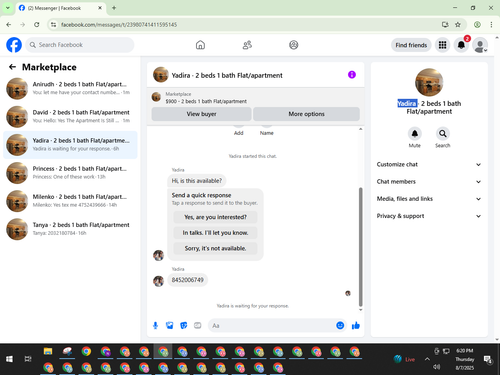The image size is (500, 375).
Task: Show hidden system tray icons
Action: [x=427, y=359]
